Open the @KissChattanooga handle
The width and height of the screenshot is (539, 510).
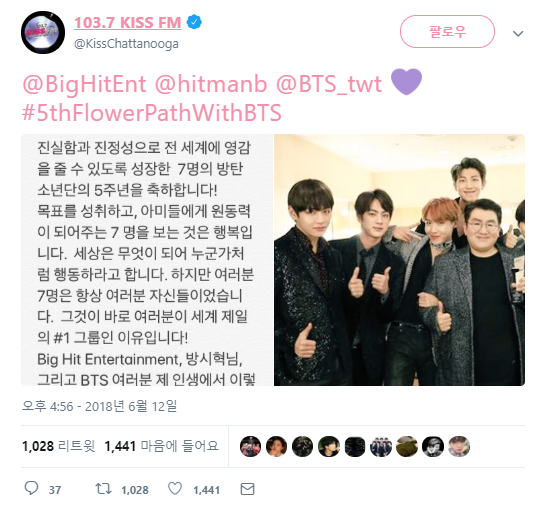click(126, 44)
